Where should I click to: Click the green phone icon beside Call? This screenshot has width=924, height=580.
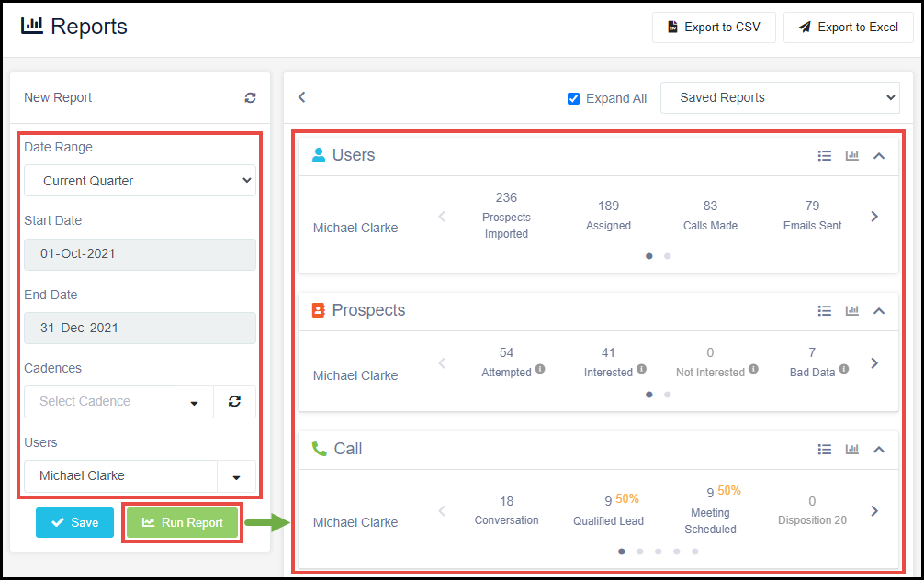(x=320, y=449)
